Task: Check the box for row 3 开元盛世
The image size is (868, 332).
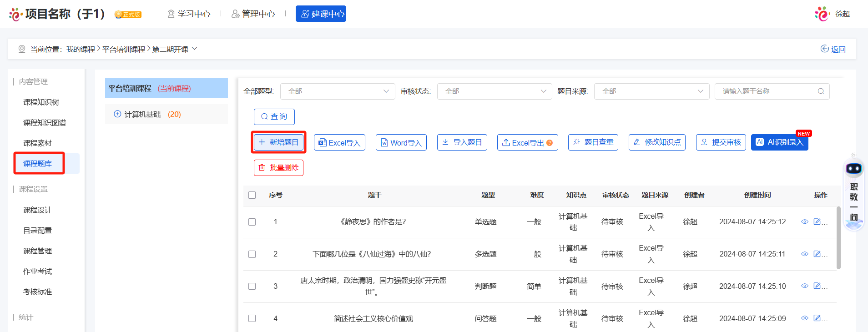Action: click(252, 286)
